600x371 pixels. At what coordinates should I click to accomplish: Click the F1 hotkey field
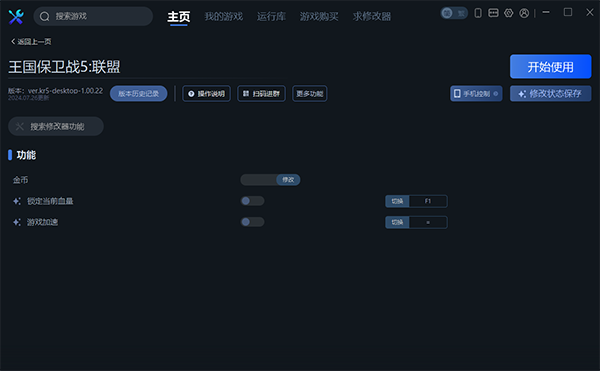(x=428, y=201)
